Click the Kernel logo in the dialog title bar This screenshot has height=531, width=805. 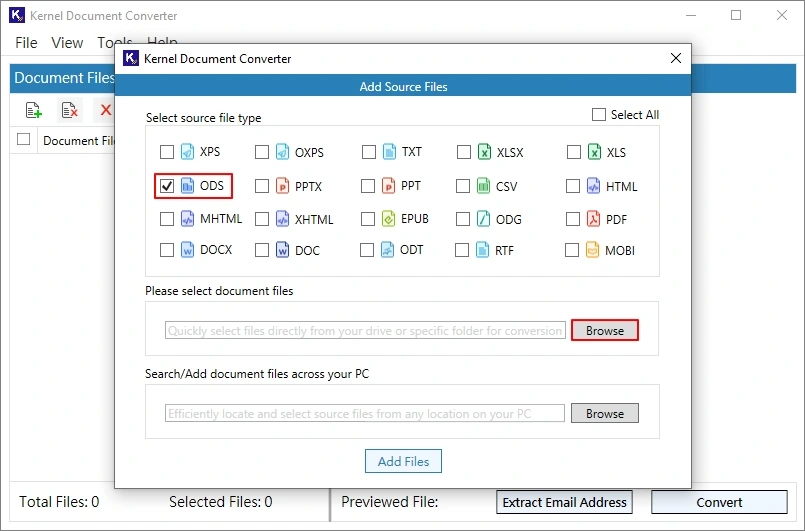(131, 59)
